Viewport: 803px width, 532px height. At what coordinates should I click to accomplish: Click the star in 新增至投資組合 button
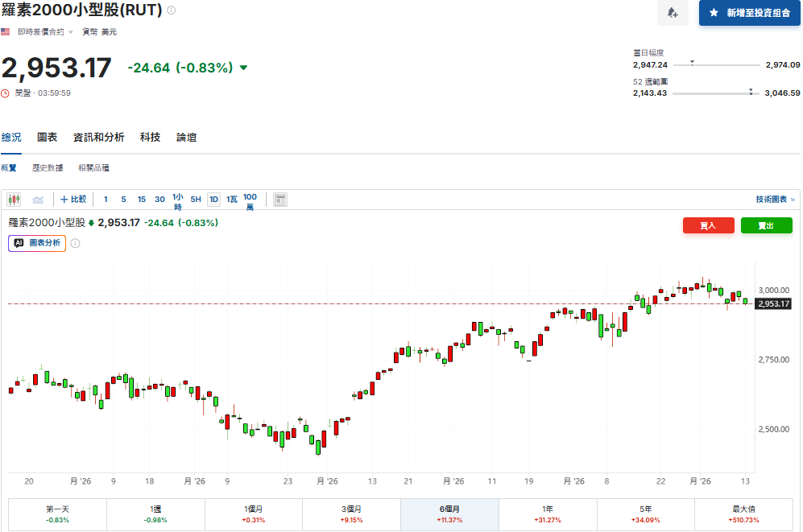point(714,13)
